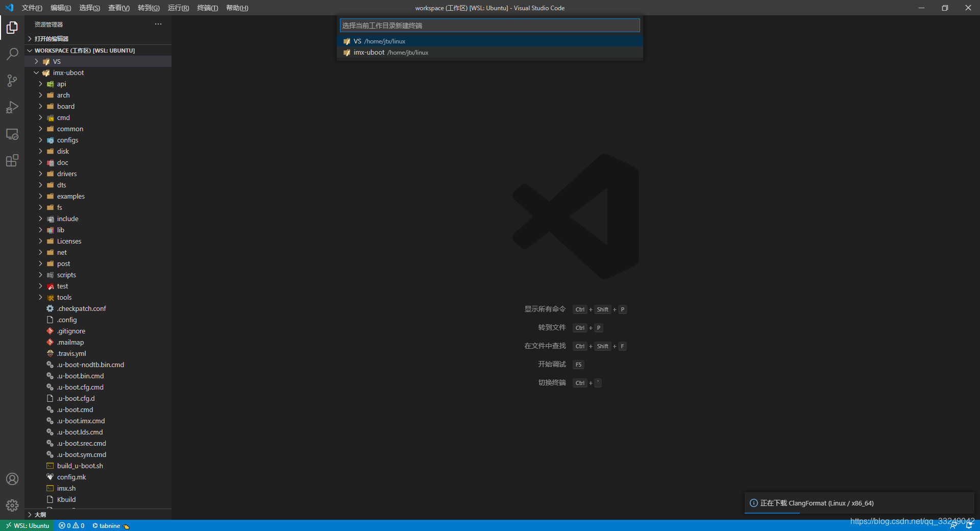
Task: Open the .mailmap file
Action: tap(98, 342)
